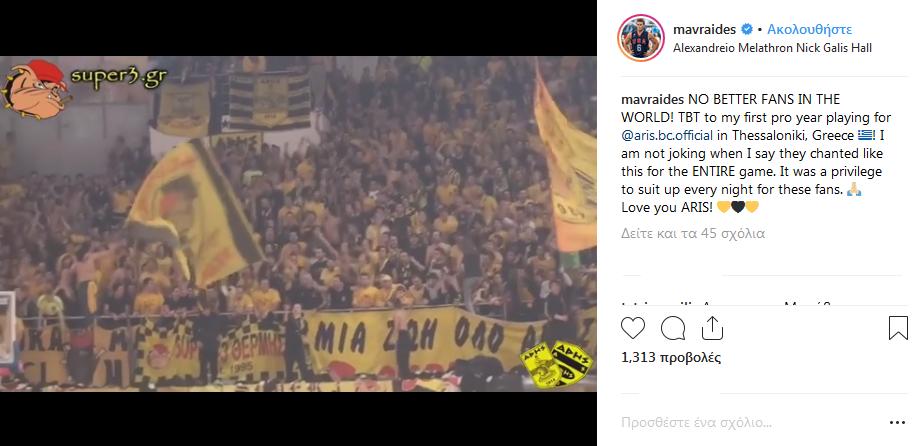Screen dimensions: 915x446
Task: Open the @aris.bc.official mention link
Action: pyautogui.click(x=667, y=135)
